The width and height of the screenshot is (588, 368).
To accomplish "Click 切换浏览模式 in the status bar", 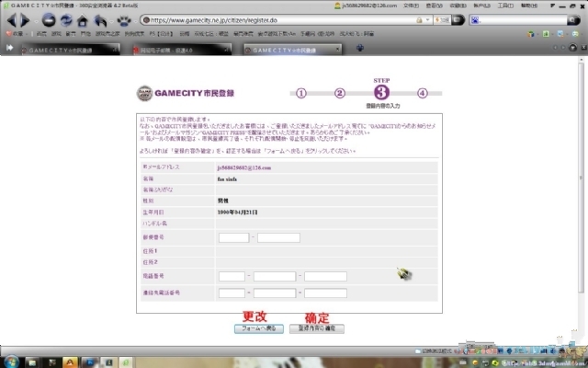I will [x=434, y=351].
